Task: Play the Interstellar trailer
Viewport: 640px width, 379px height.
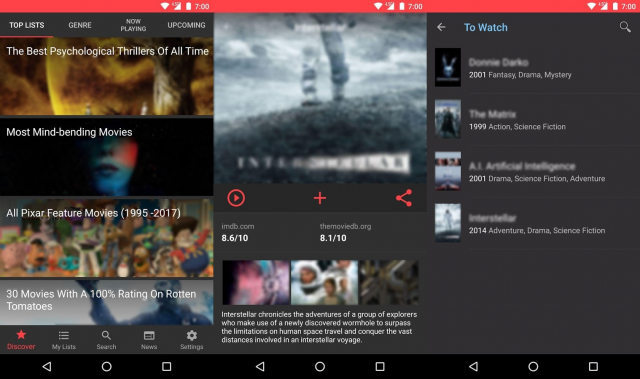Action: [x=236, y=198]
